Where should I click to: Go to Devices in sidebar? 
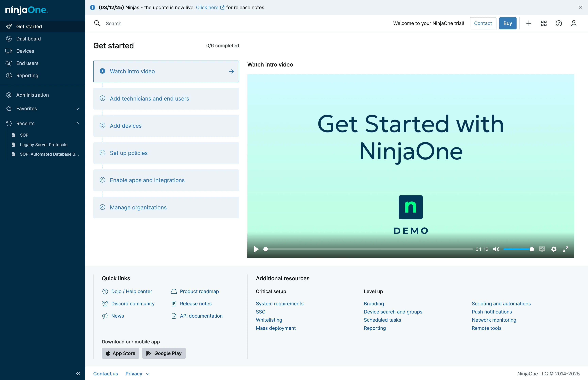point(42,51)
